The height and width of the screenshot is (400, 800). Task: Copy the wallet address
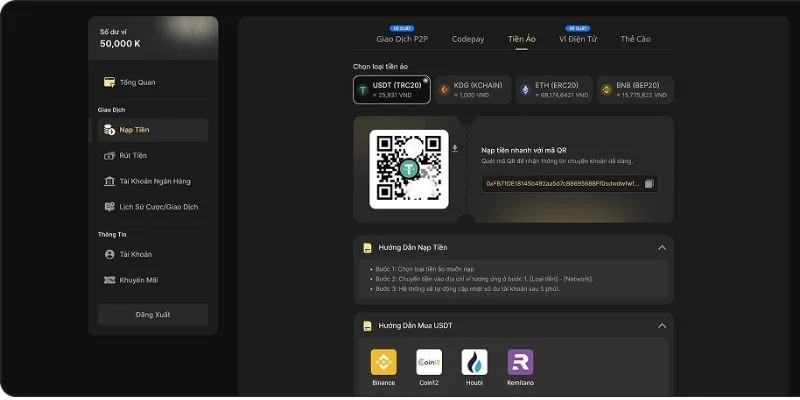[648, 184]
